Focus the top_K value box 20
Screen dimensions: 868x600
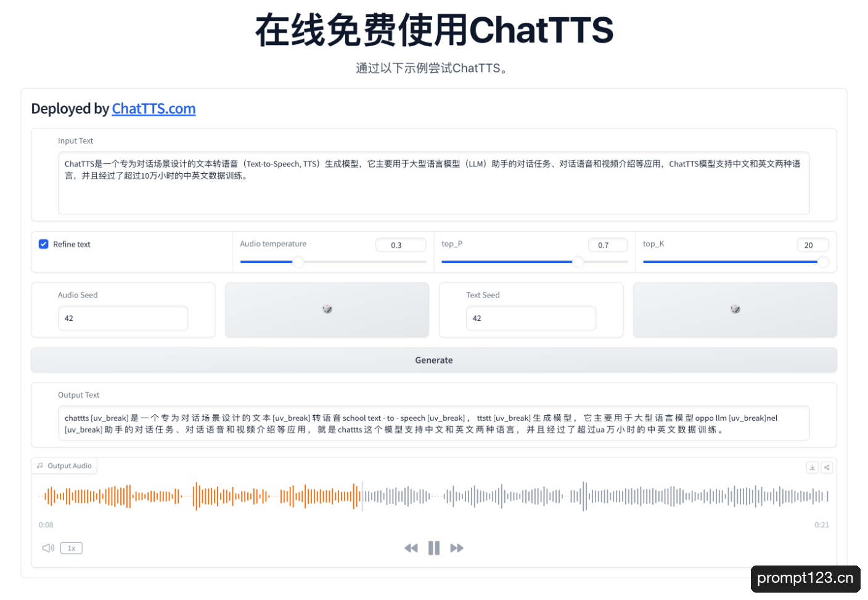pos(813,245)
